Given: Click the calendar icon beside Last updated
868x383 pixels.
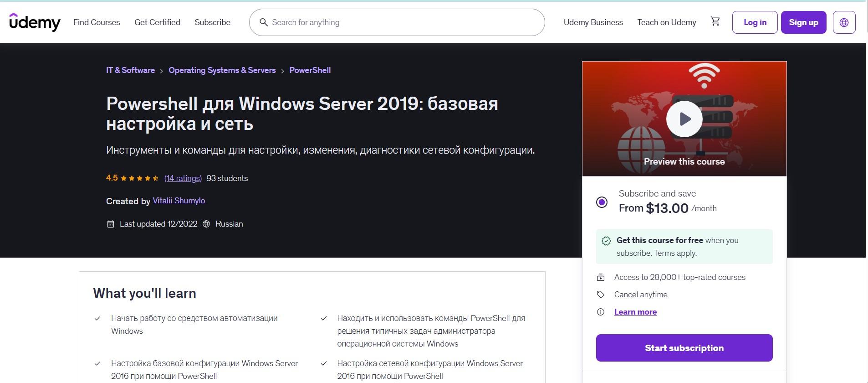Looking at the screenshot, I should [110, 224].
